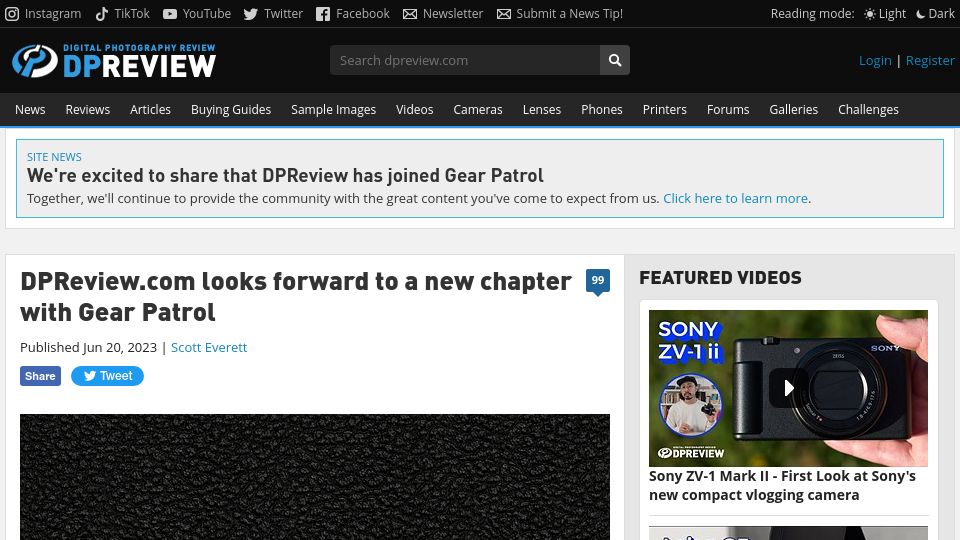The image size is (960, 540).
Task: Open the Lenses menu
Action: (x=542, y=110)
